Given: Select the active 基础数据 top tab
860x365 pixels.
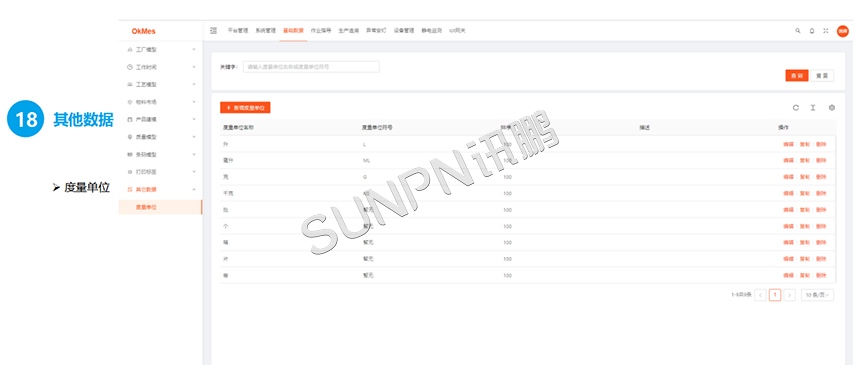Looking at the screenshot, I should pos(293,31).
